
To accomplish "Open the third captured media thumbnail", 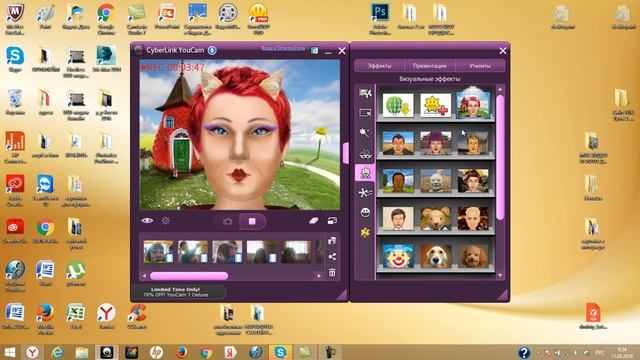I will [227, 251].
